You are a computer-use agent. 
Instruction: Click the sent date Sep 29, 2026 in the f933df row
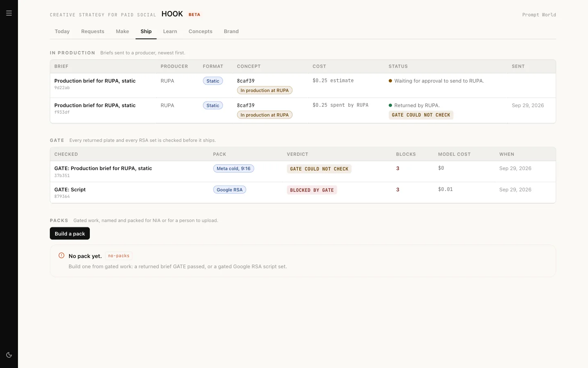(x=528, y=105)
